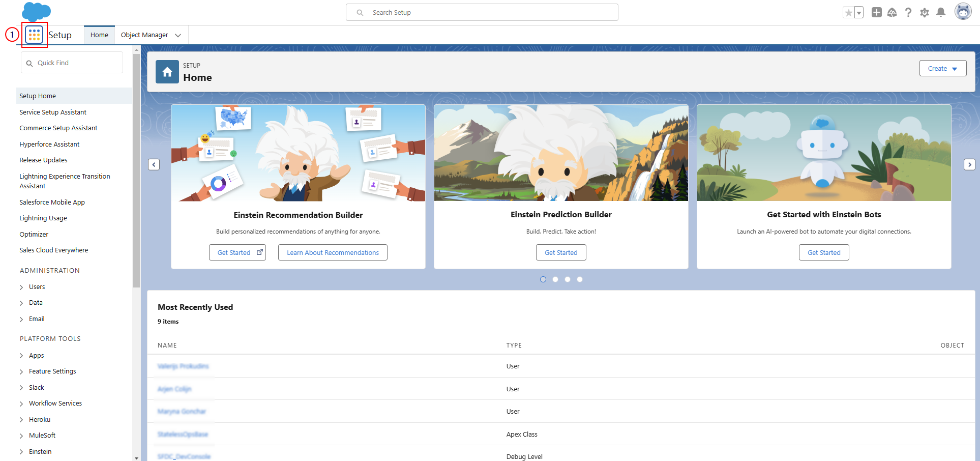
Task: Switch to the Object Manager tab
Action: point(144,35)
